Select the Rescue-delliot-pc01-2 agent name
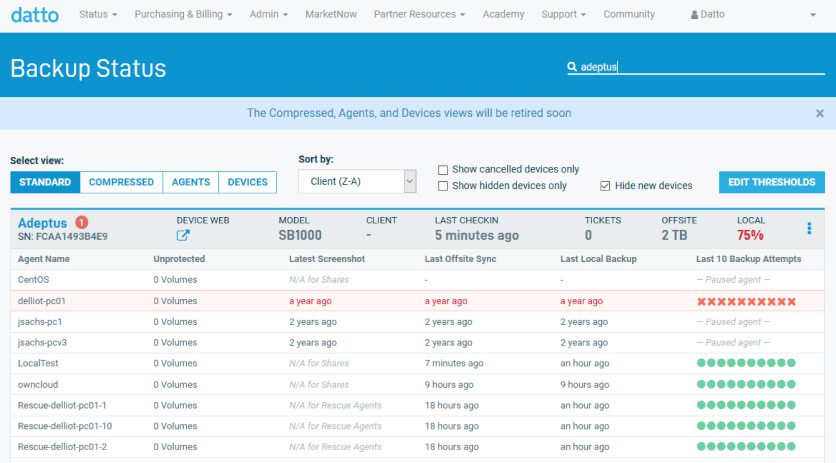836x463 pixels. click(x=62, y=447)
